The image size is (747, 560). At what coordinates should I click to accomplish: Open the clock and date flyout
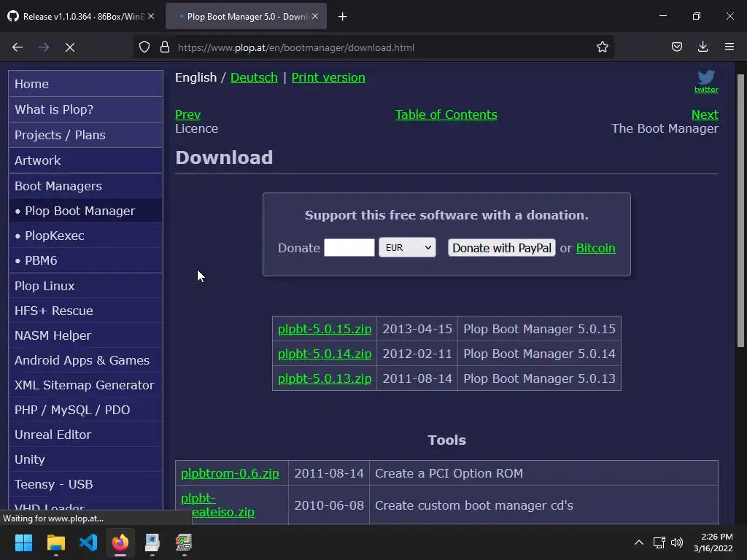point(713,542)
